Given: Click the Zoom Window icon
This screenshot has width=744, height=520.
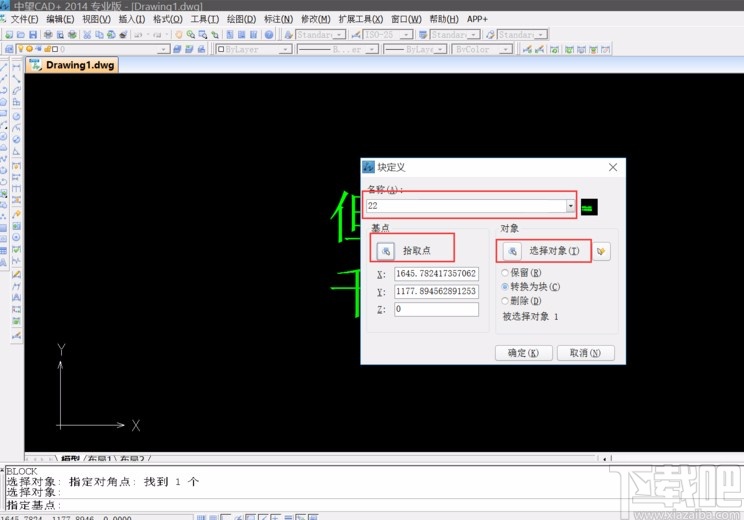Looking at the screenshot, I should click(203, 35).
